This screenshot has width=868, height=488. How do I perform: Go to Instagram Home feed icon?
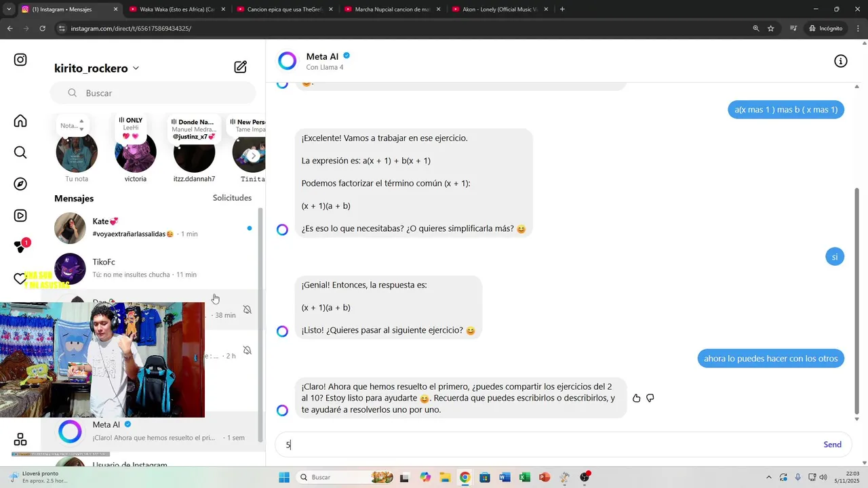click(20, 121)
